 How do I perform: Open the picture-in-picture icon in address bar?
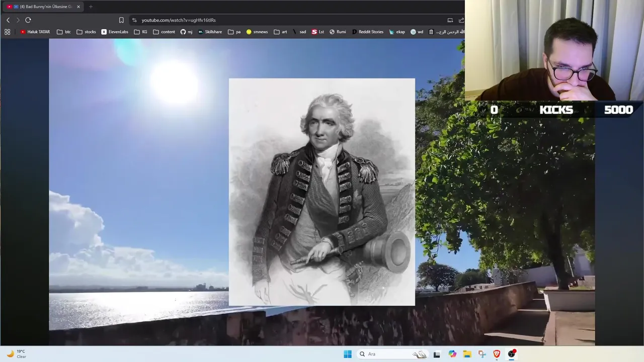[450, 20]
